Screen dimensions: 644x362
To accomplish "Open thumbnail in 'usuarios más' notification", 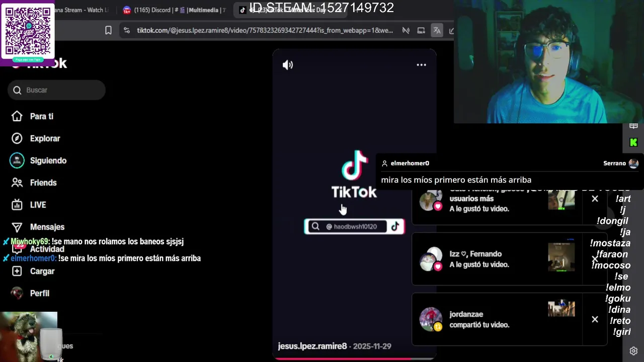I will [x=561, y=200].
